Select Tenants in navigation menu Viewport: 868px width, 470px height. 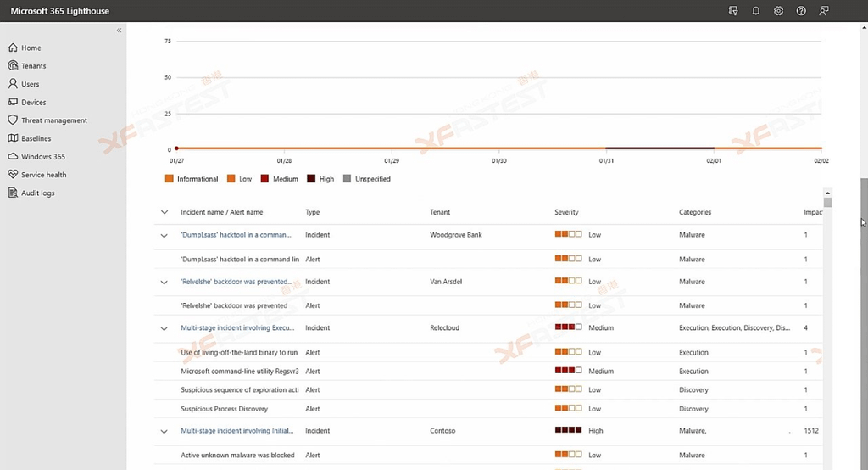tap(34, 66)
